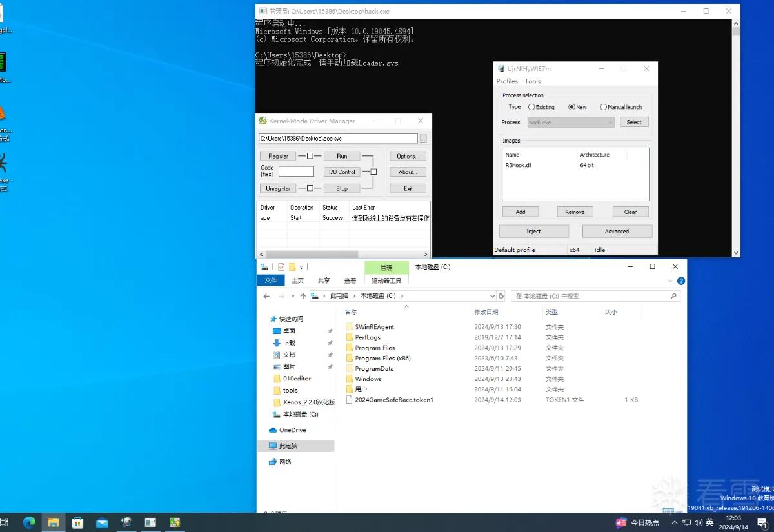Switch to the 查看 ribbon tab
The image size is (774, 532).
[350, 281]
